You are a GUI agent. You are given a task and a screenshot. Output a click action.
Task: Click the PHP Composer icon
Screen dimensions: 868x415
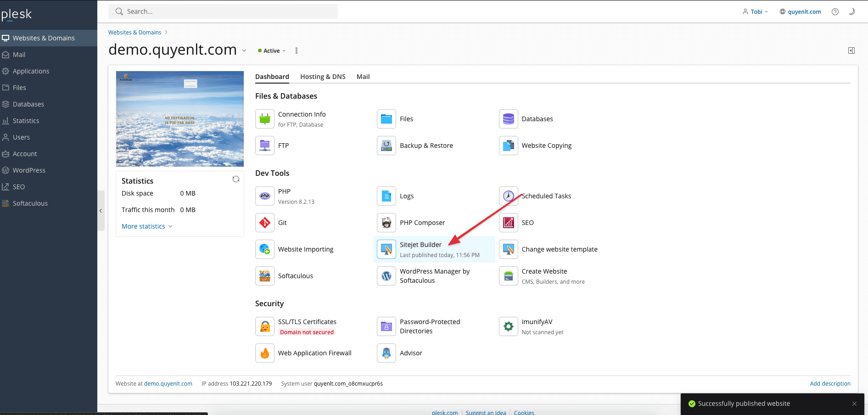[386, 223]
